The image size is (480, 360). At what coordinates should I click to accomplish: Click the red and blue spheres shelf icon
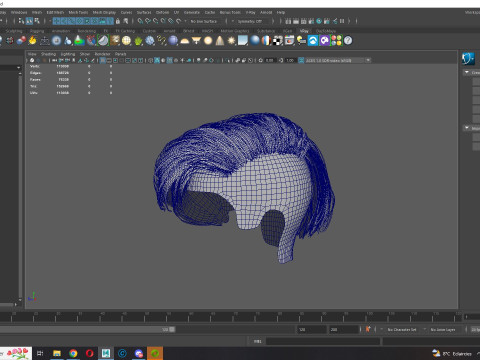coord(21,41)
